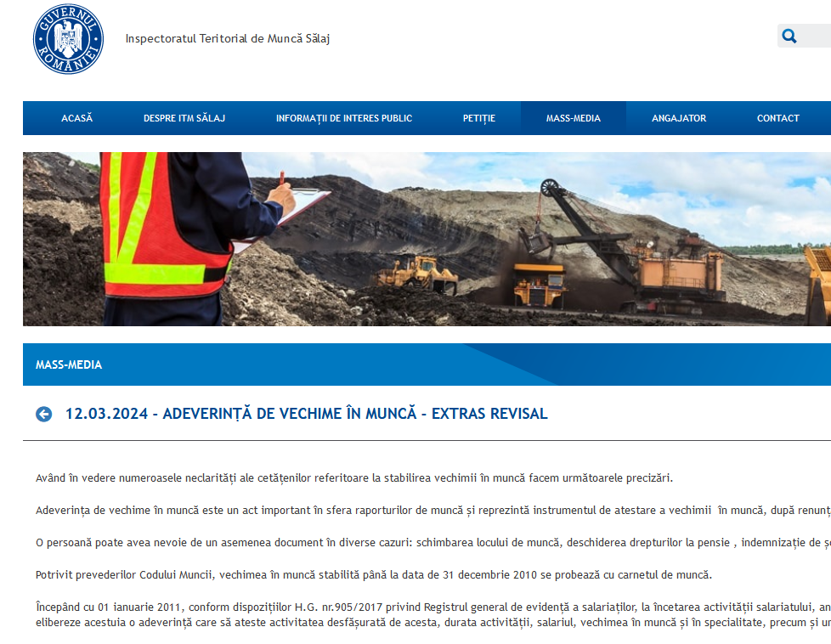Click the magnifying glass search icon
831x644 pixels.
pos(789,36)
